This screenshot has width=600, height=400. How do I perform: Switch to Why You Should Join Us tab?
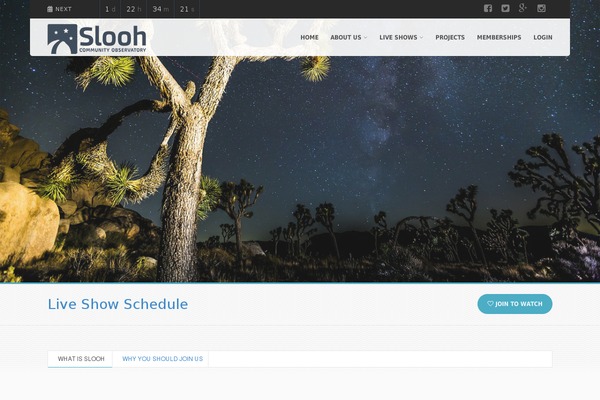click(x=162, y=359)
